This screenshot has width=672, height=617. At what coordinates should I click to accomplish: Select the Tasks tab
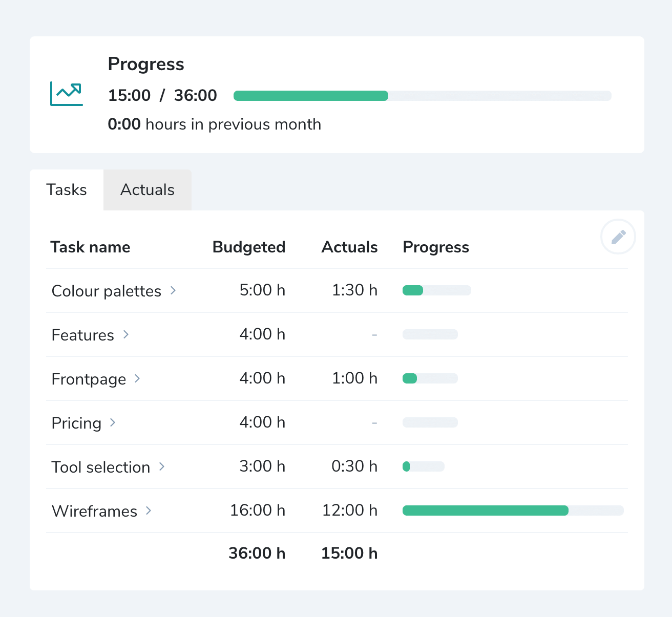(67, 190)
